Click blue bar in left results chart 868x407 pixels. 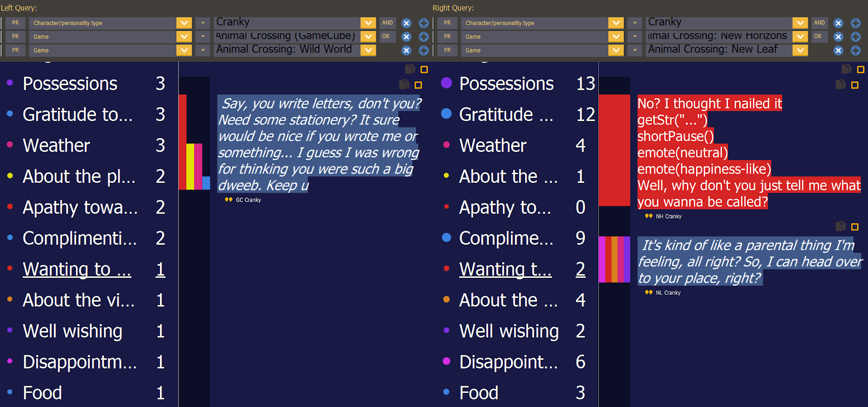(x=206, y=183)
